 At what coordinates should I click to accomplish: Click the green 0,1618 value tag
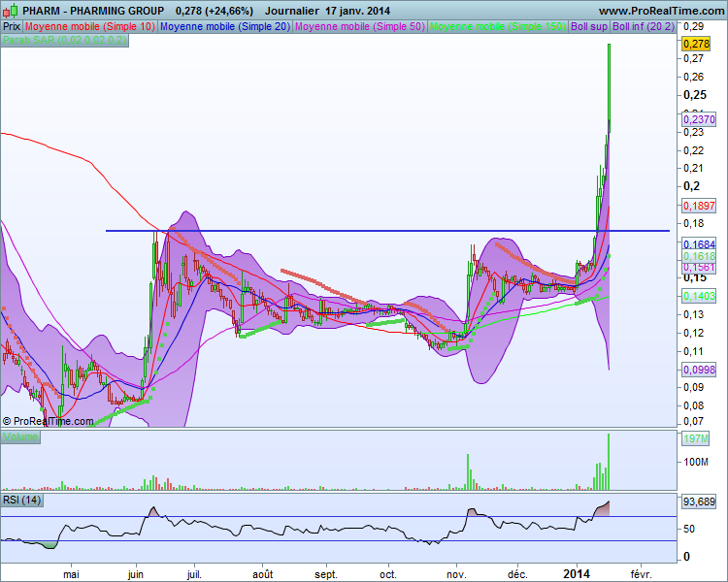click(x=699, y=256)
